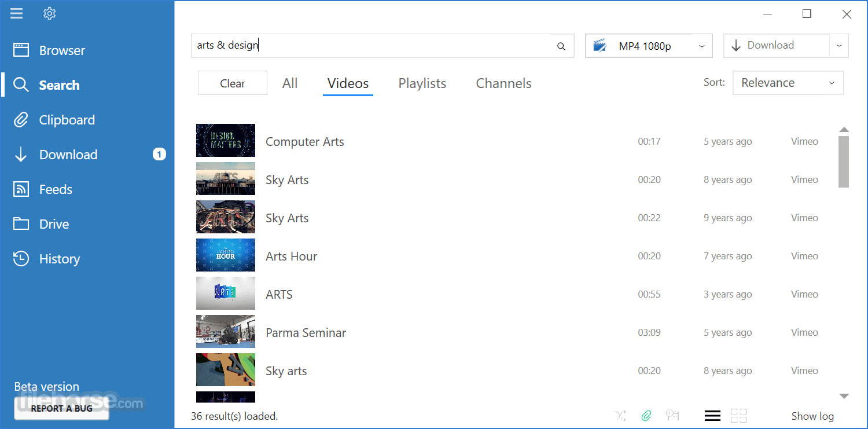The image size is (868, 429).
Task: Click the results list vertical scrollbar thumb
Action: coord(844,162)
